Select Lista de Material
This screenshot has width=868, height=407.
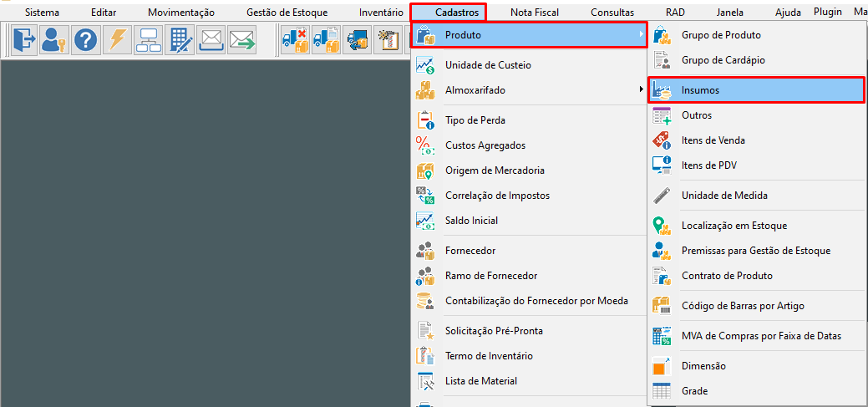(529, 380)
